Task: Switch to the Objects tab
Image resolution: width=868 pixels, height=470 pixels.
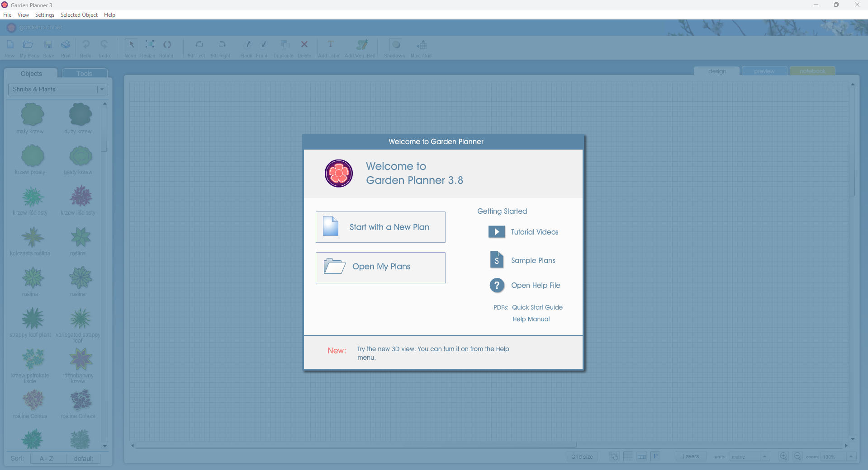Action: 31,74
